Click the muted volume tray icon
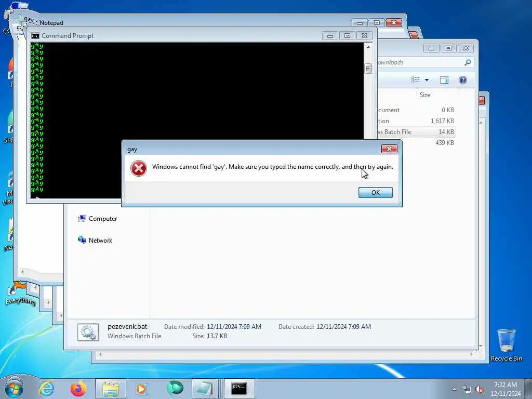532x399 pixels. [480, 390]
